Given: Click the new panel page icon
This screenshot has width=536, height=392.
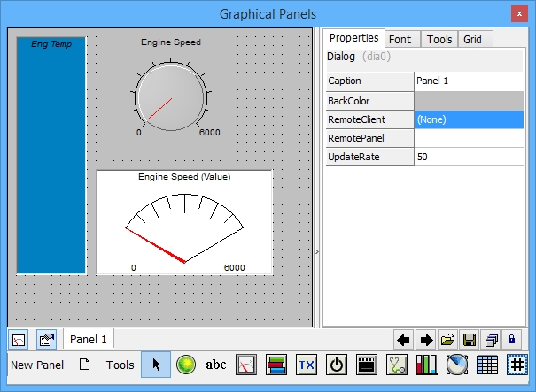Looking at the screenshot, I should pyautogui.click(x=84, y=365).
